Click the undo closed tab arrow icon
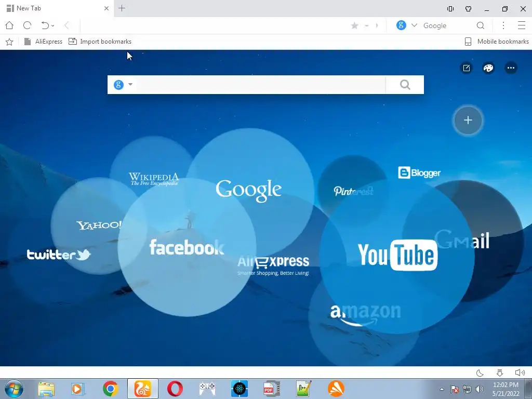 [45, 25]
